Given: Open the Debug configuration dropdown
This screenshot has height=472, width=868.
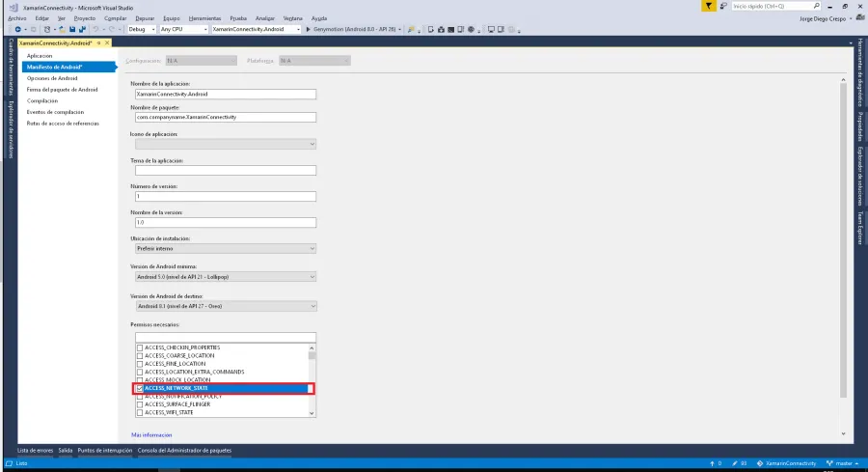Looking at the screenshot, I should tap(142, 29).
